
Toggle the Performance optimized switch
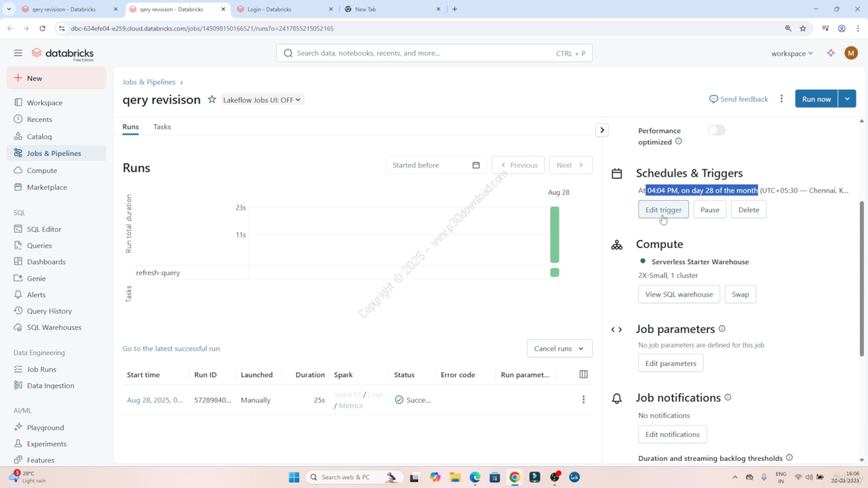click(716, 130)
